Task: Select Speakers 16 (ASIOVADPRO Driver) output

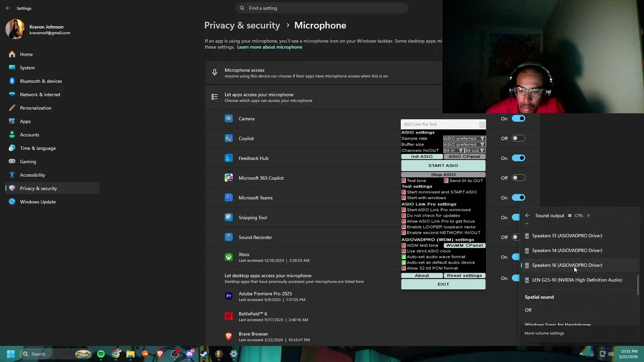Action: pyautogui.click(x=579, y=265)
